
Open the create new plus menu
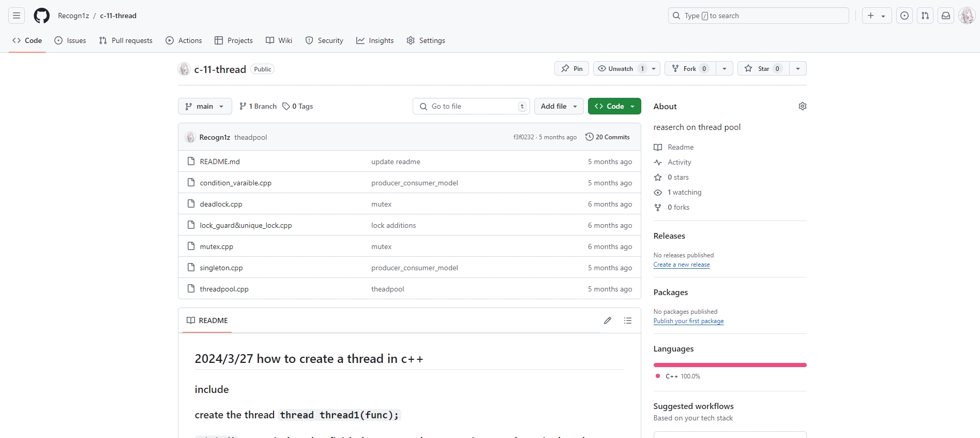877,16
